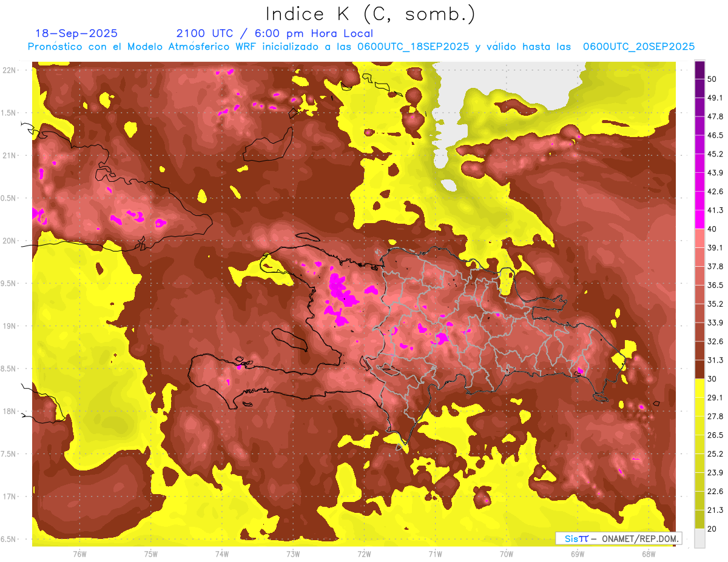
Task: Click the 22N latitude axis label
Action: pyautogui.click(x=10, y=70)
